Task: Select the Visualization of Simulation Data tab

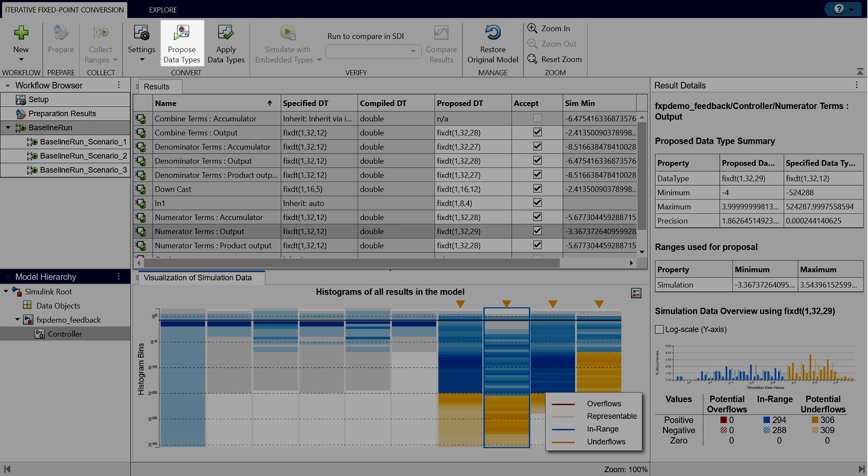Action: pos(197,278)
